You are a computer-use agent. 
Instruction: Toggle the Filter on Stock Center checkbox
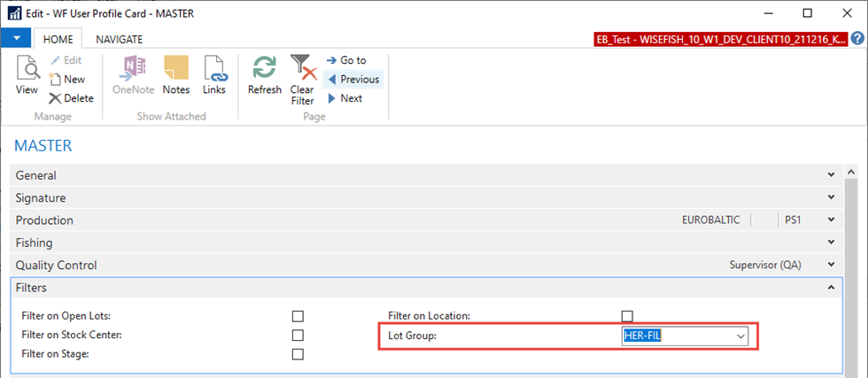(298, 335)
